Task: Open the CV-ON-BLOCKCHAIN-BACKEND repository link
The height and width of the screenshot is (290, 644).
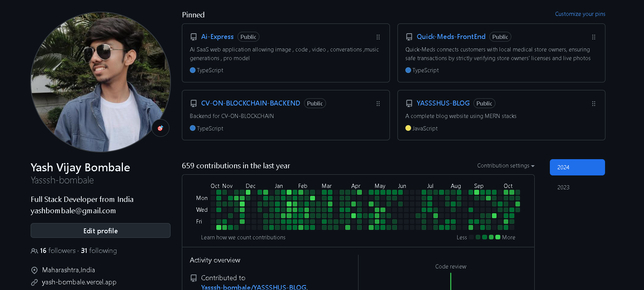Action: [x=250, y=103]
